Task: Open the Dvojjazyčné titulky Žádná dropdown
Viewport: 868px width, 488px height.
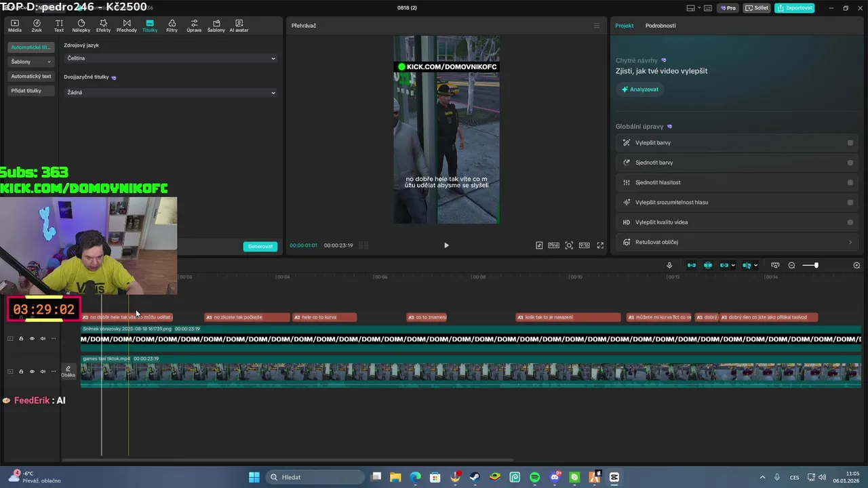Action: pyautogui.click(x=170, y=92)
